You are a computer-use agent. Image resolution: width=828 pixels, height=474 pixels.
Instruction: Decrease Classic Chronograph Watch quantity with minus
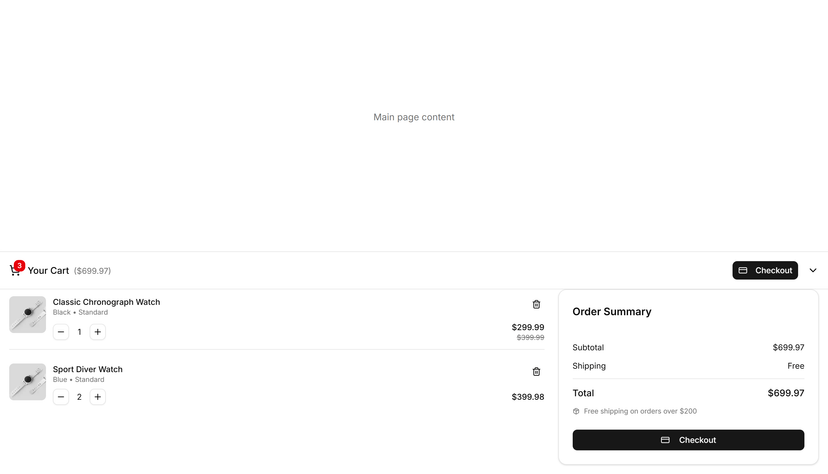[61, 332]
